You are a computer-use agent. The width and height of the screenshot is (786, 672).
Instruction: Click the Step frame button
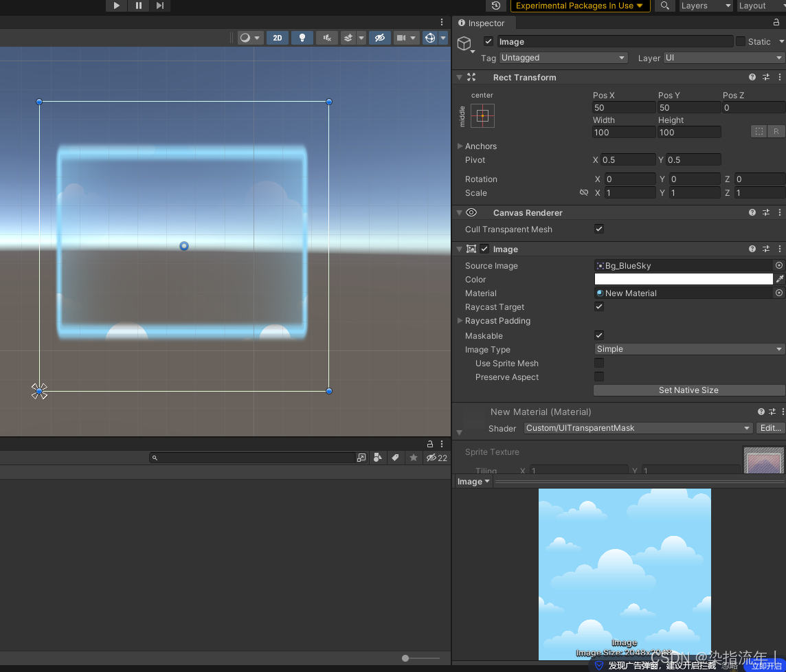click(160, 5)
